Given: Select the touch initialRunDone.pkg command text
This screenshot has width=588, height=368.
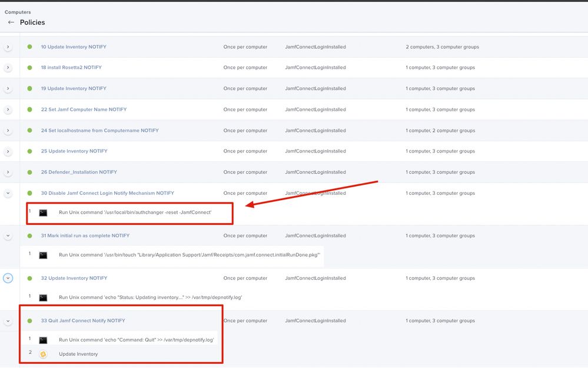Looking at the screenshot, I should (190, 255).
